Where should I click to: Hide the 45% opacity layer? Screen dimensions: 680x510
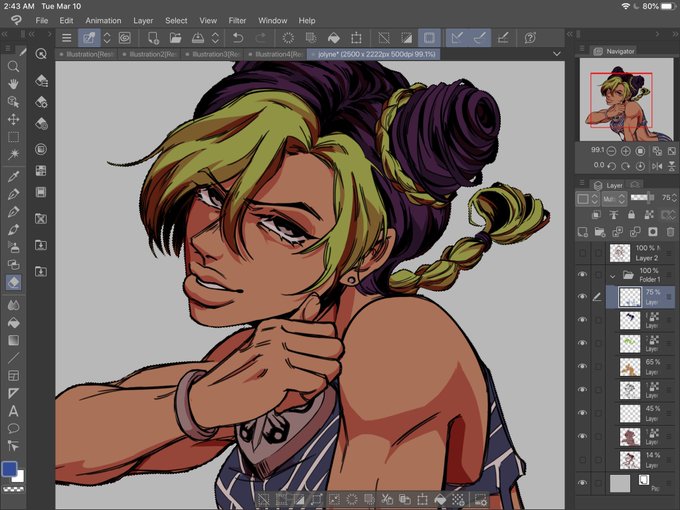tap(582, 412)
